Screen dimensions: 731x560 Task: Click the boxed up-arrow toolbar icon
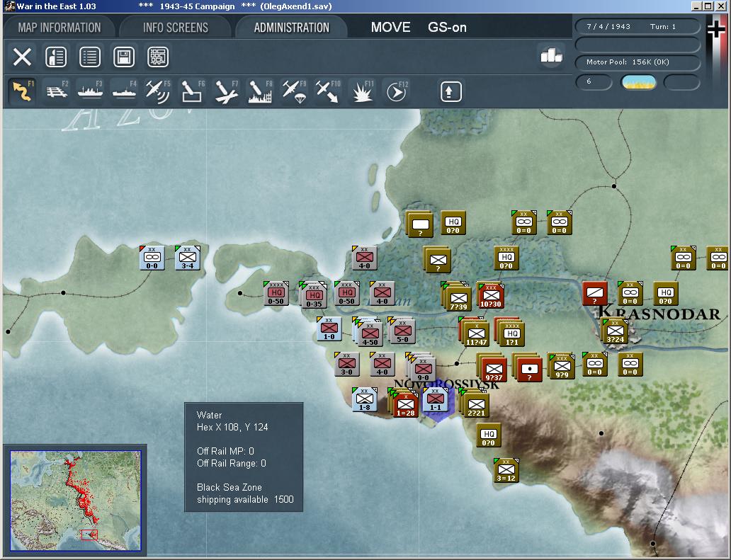[450, 91]
